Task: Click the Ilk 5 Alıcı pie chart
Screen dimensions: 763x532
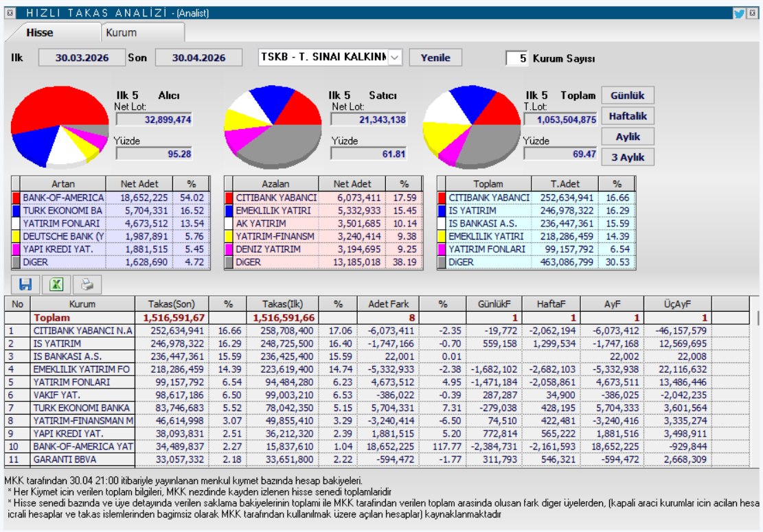Action: (x=59, y=126)
